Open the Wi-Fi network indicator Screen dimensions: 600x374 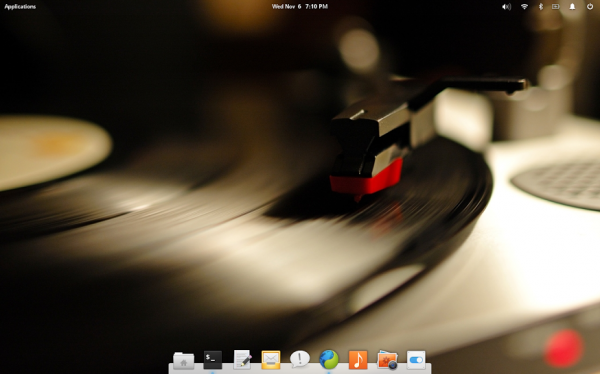(x=524, y=7)
